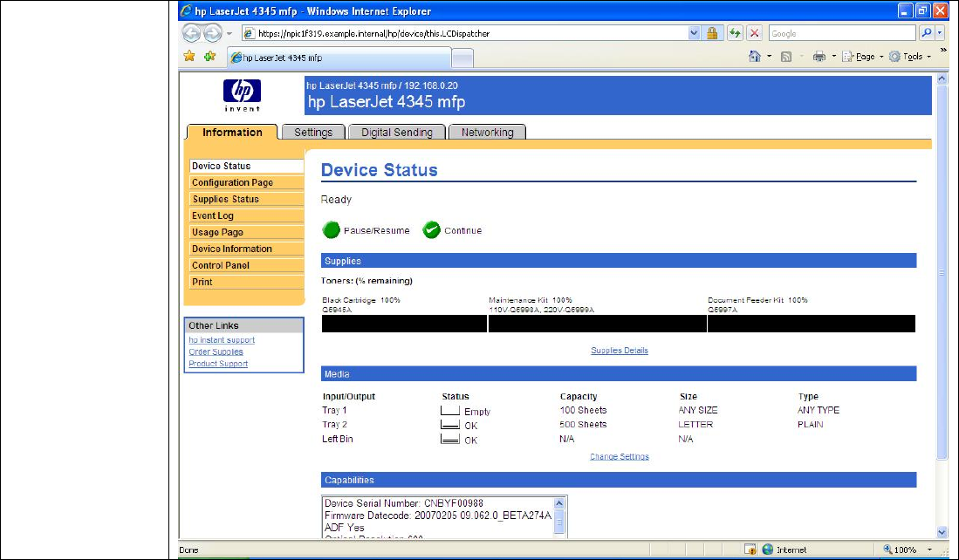Open the Change Settings link
The width and height of the screenshot is (959, 560).
click(x=620, y=457)
